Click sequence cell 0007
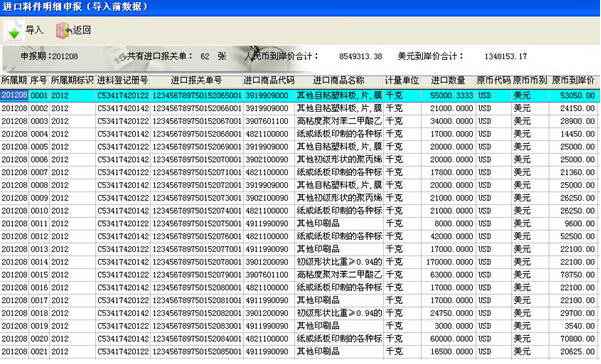The width and height of the screenshot is (601, 364). (x=39, y=172)
